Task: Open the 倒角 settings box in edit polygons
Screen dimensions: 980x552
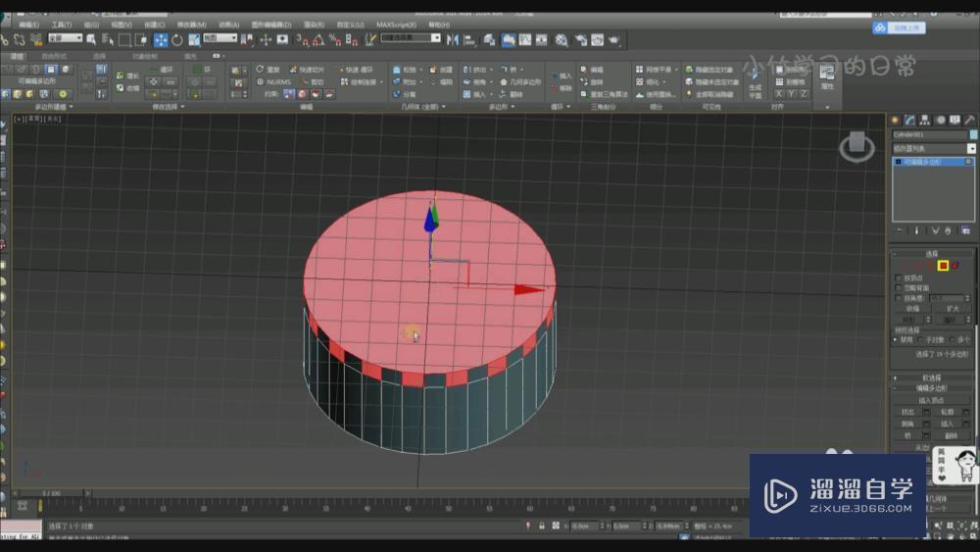Action: 926,424
